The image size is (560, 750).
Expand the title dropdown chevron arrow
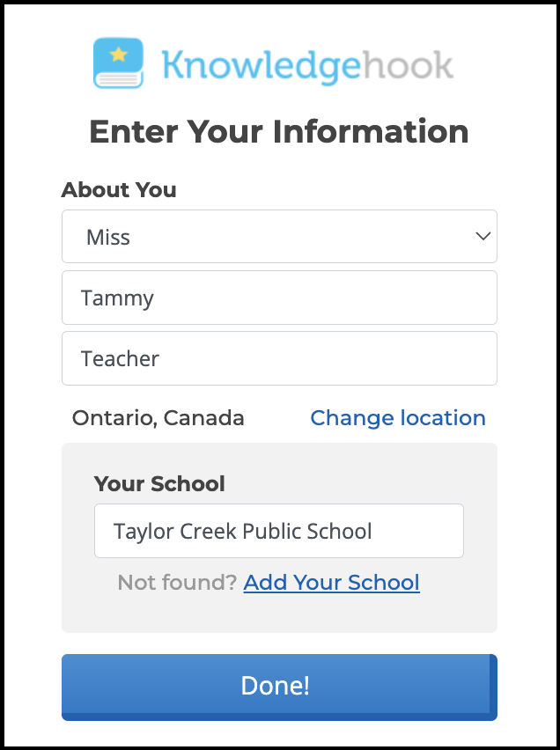pos(483,236)
